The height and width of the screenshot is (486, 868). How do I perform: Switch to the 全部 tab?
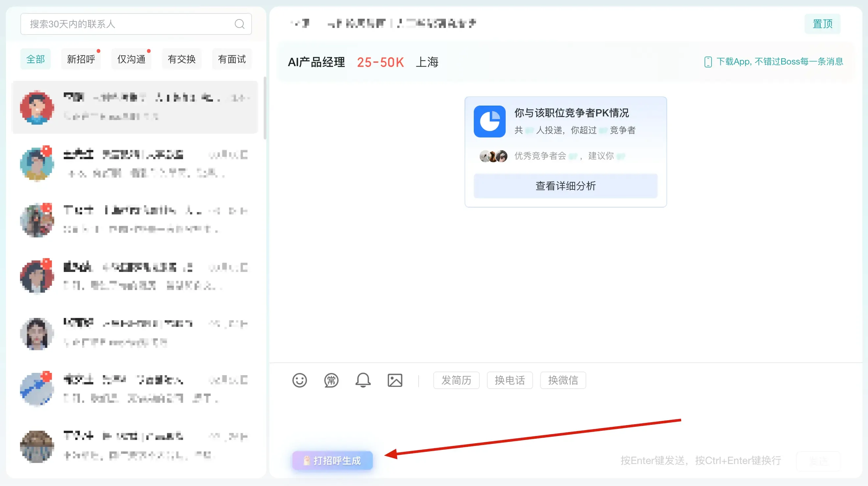point(36,59)
